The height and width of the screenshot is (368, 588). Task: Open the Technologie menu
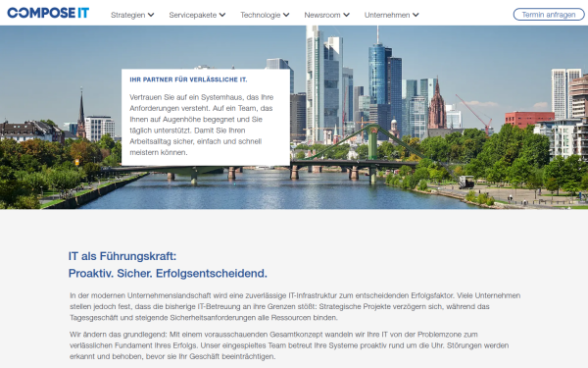[261, 15]
